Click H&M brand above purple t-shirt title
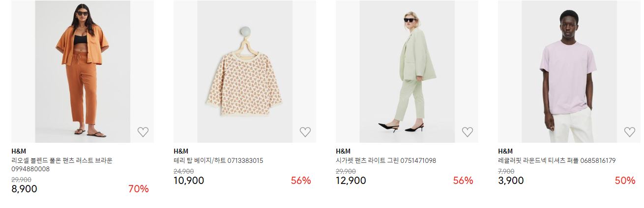Screen dimensions: 644x208 pos(505,151)
